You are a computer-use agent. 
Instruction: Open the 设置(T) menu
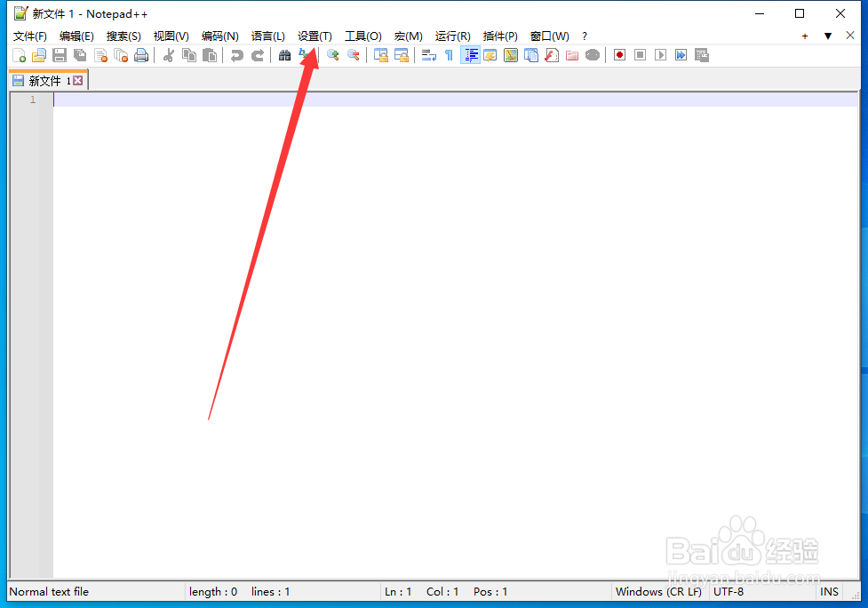point(315,36)
